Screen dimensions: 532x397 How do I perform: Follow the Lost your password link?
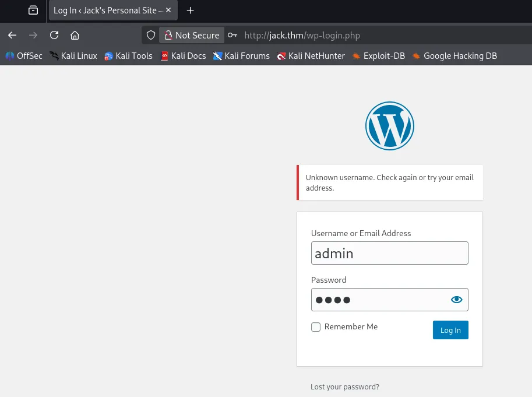point(345,387)
